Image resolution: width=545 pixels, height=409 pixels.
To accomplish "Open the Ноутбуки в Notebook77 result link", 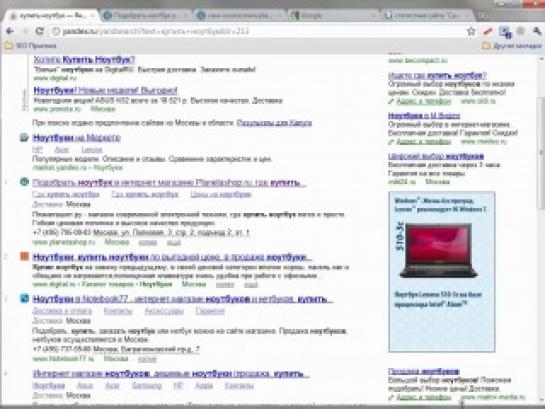I will 182,299.
